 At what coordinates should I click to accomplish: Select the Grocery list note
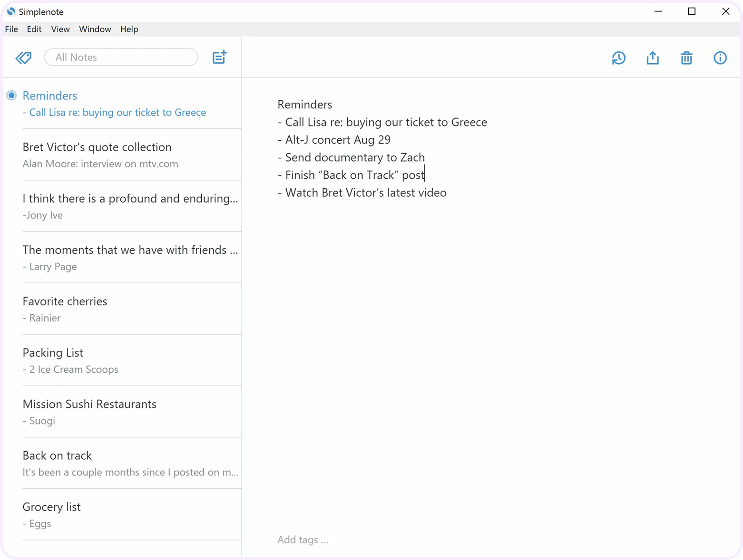click(x=132, y=515)
